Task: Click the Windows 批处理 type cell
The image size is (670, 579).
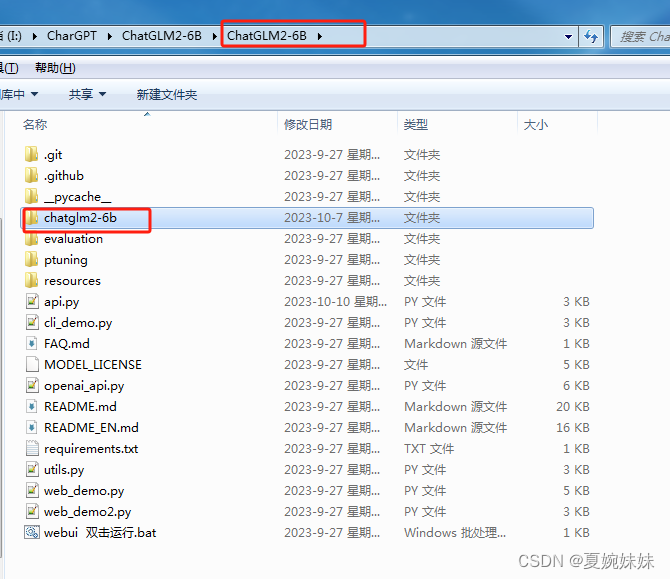Action: (455, 532)
